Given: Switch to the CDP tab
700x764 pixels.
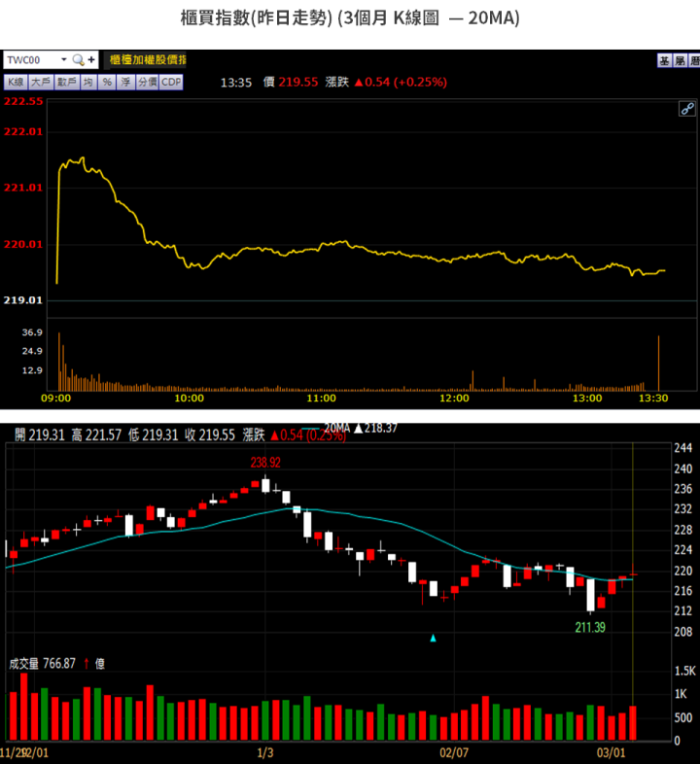Looking at the screenshot, I should tap(171, 82).
